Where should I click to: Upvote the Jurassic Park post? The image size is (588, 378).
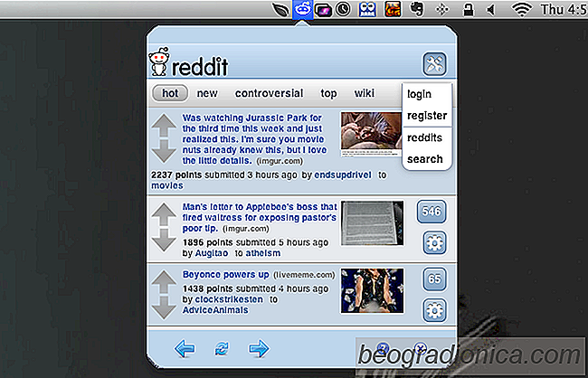(164, 126)
